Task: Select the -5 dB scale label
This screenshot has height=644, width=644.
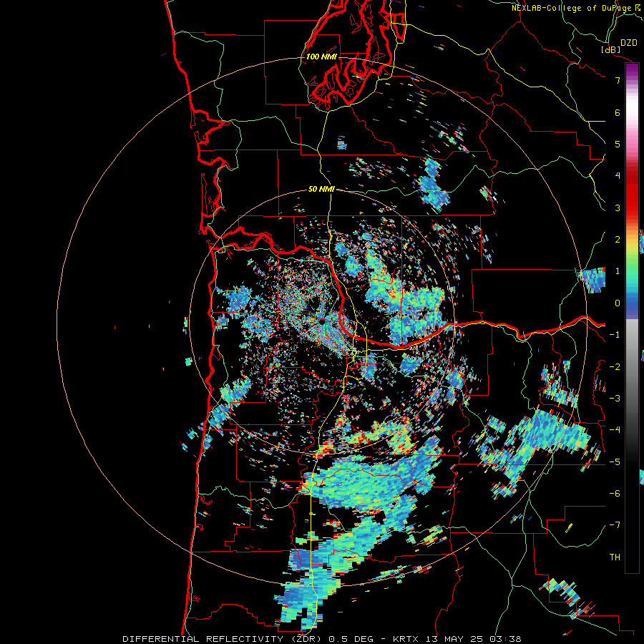Action: (x=615, y=462)
